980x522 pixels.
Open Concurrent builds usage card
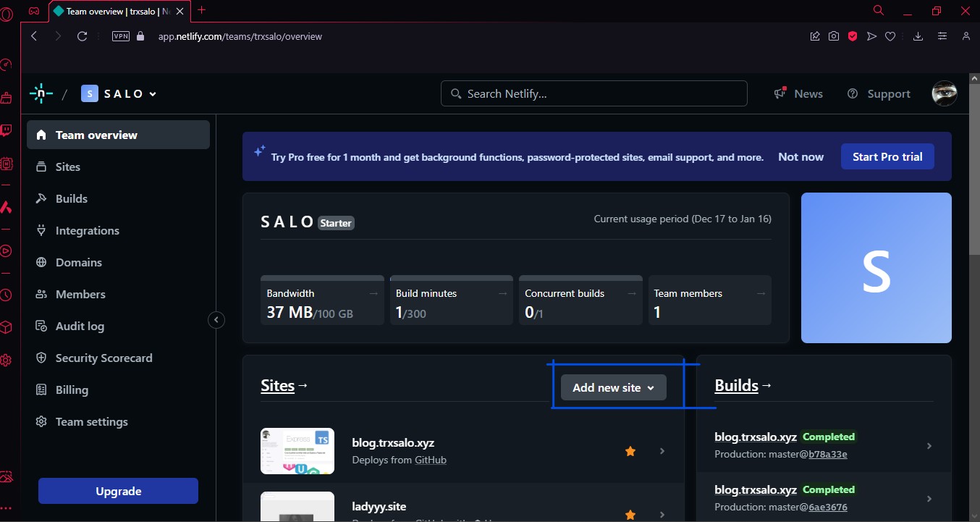(x=580, y=300)
